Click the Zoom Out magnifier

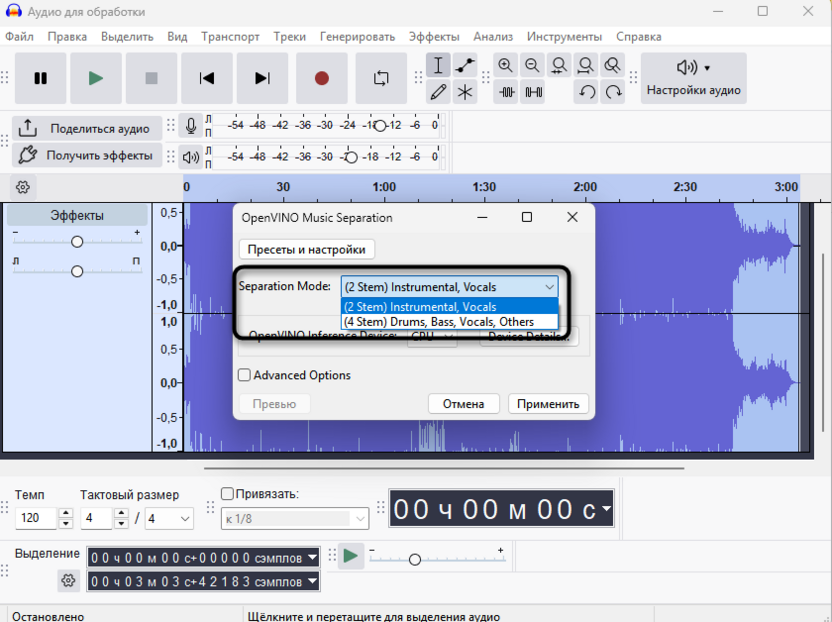pyautogui.click(x=532, y=65)
